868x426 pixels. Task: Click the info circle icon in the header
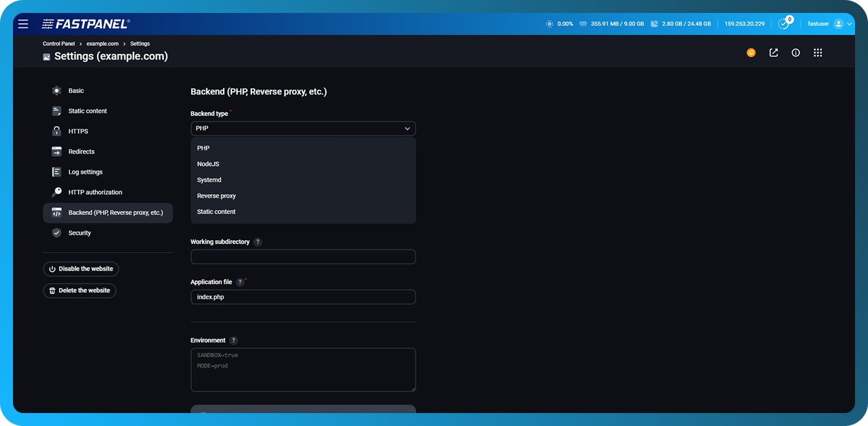click(795, 52)
